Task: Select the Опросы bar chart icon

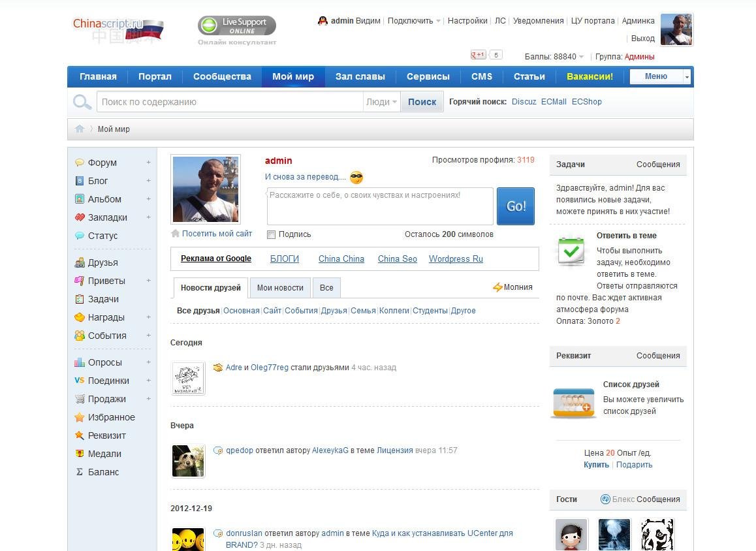Action: pos(79,362)
